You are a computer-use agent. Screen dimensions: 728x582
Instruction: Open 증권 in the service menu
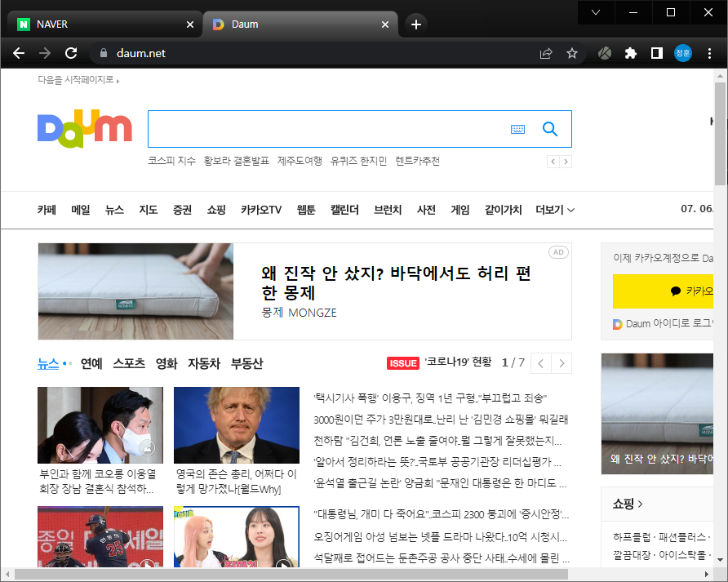click(x=183, y=210)
